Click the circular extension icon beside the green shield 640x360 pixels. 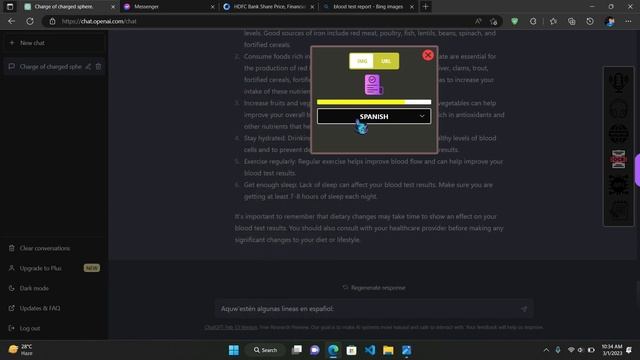pos(533,21)
